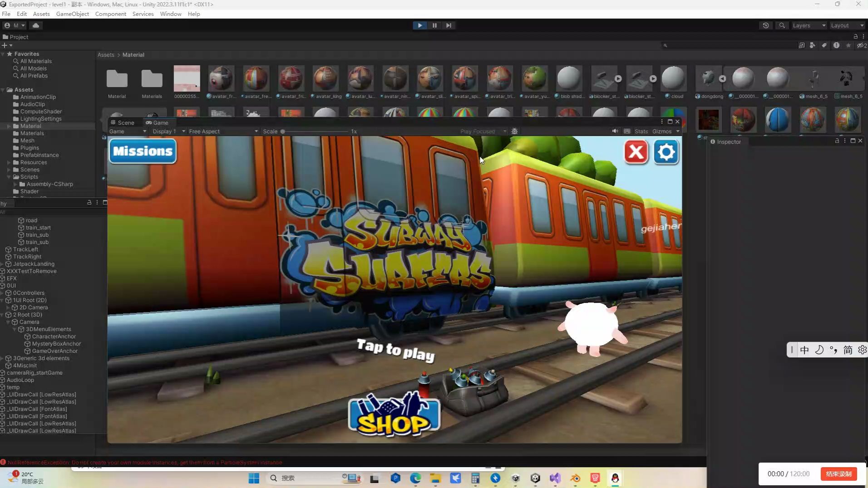Open the Project panel create plus menu
Viewport: 868px width, 488px height.
[x=6, y=45]
